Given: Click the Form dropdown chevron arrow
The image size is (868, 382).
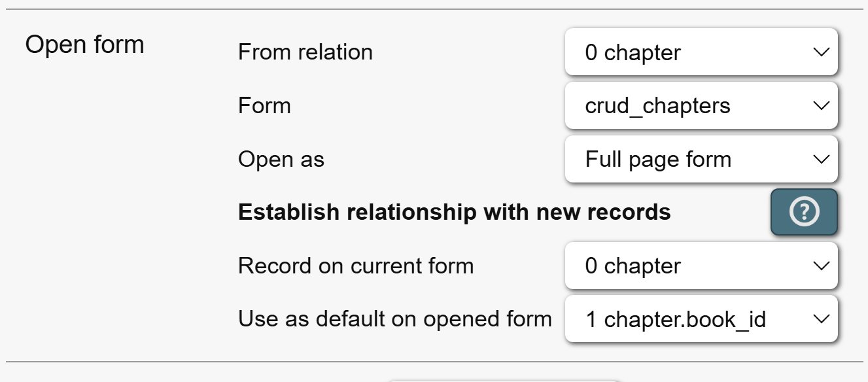Looking at the screenshot, I should 820,106.
